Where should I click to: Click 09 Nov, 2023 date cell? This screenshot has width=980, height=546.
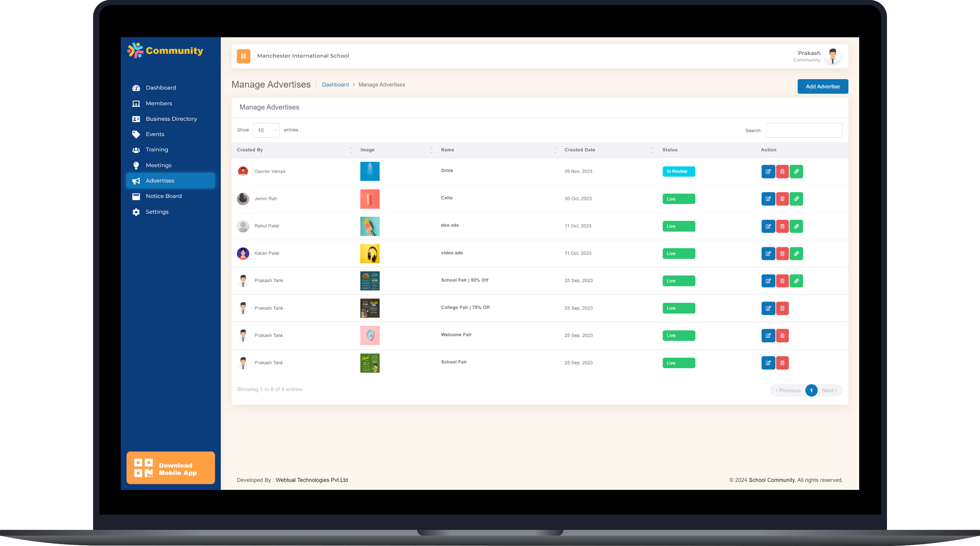(x=578, y=171)
